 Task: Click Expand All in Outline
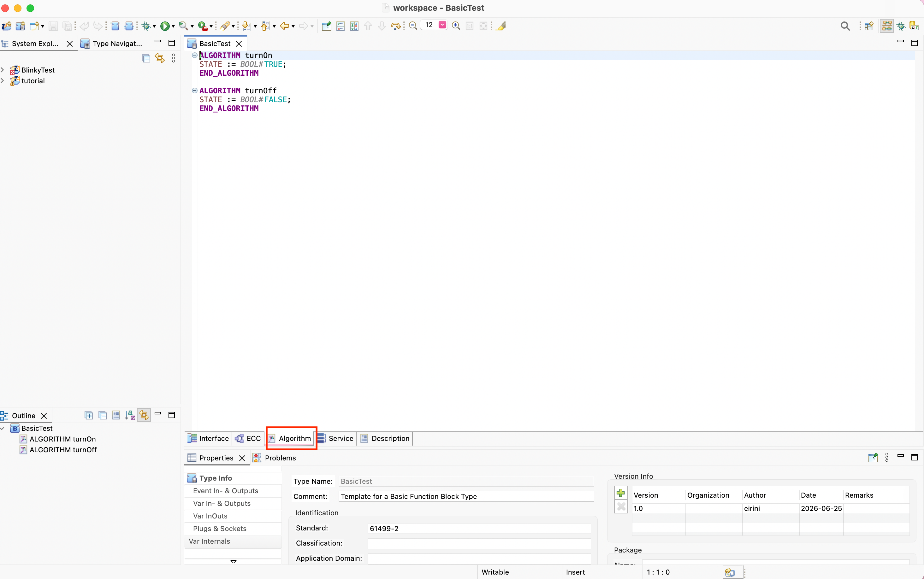[x=89, y=416]
